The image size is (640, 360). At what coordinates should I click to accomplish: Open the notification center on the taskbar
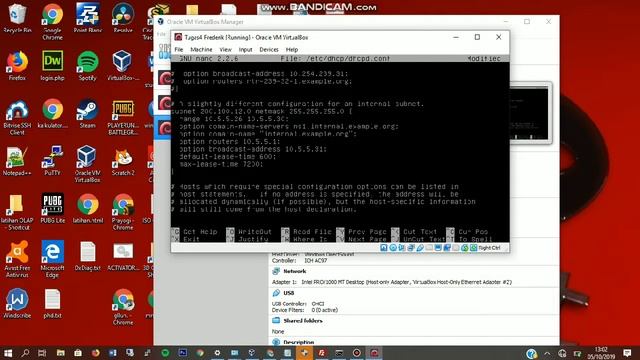pos(627,353)
